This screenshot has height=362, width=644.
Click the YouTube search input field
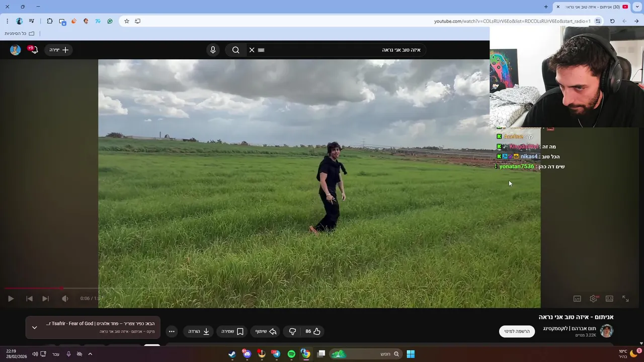(x=342, y=50)
